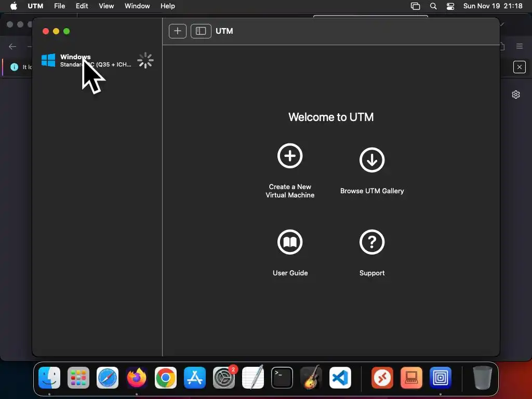
Task: Click the Stage Manager icon in menu bar
Action: pyautogui.click(x=415, y=6)
